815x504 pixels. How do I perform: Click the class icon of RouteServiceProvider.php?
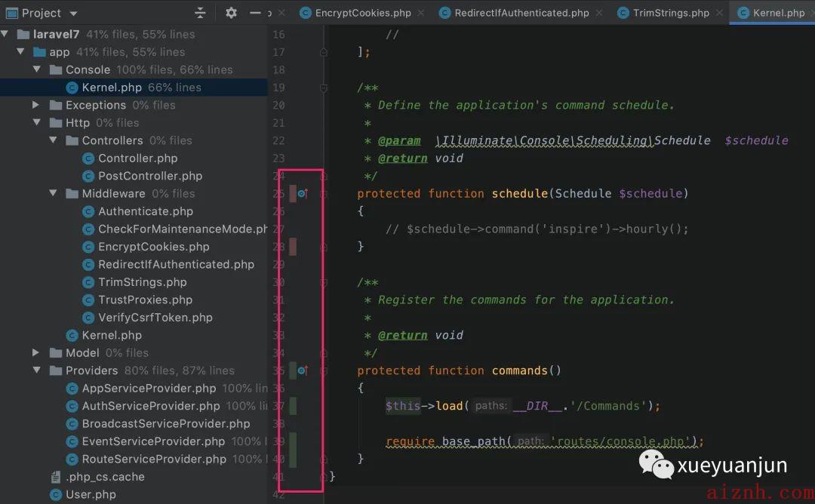click(x=72, y=459)
